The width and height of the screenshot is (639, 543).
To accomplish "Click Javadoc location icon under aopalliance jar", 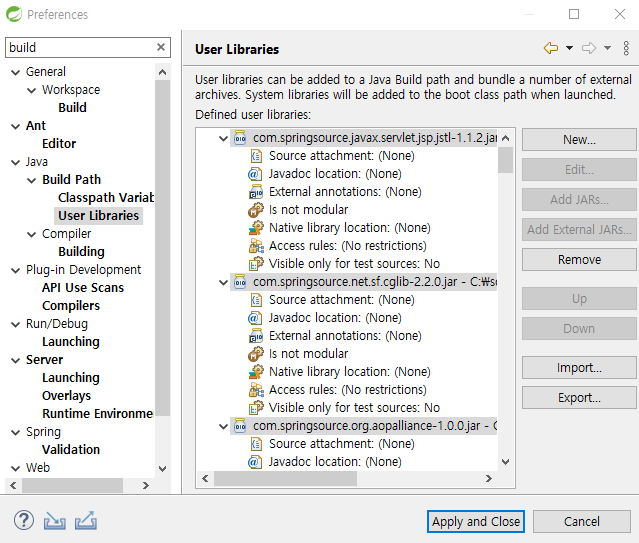I will pyautogui.click(x=255, y=462).
